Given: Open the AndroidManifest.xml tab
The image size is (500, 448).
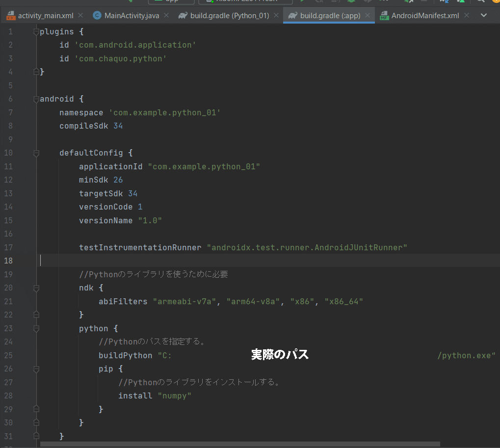Looking at the screenshot, I should click(425, 16).
